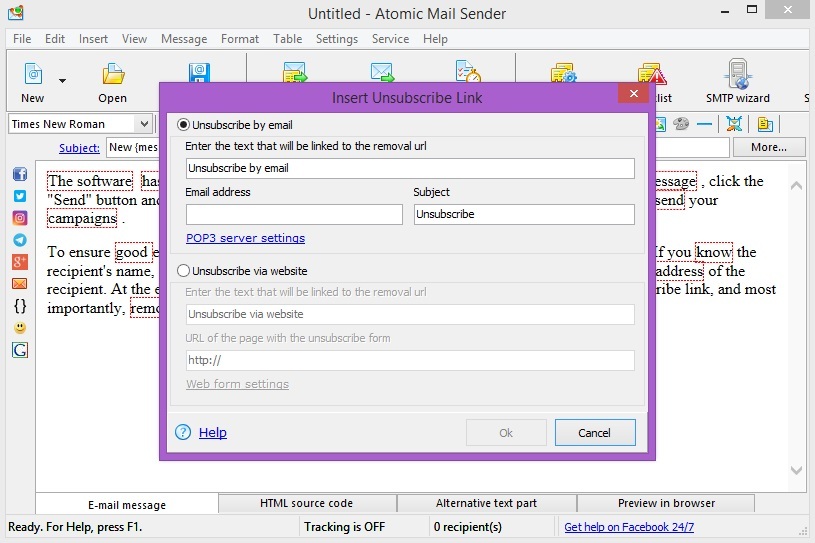Open the Help link in dialog
Image resolution: width=815 pixels, height=543 pixels.
click(x=213, y=432)
